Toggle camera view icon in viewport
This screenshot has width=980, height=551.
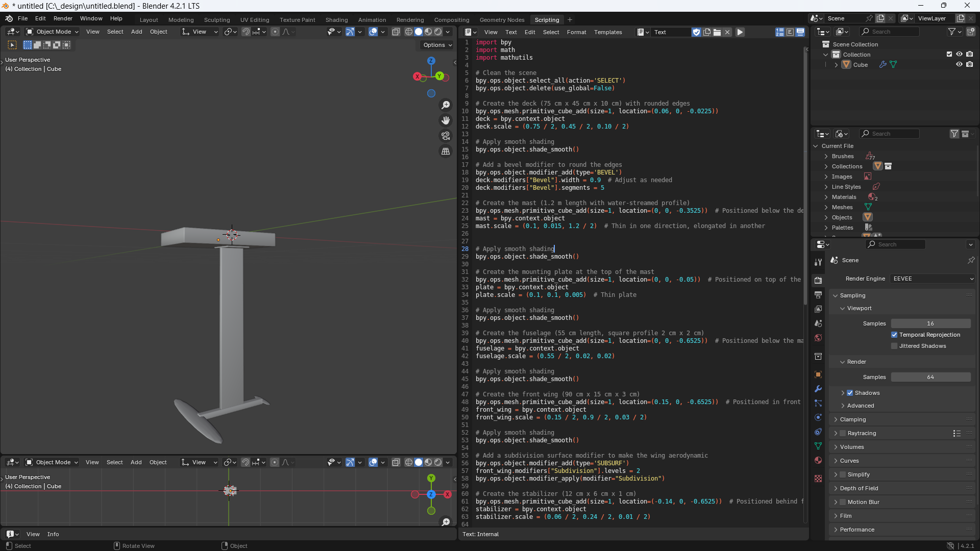pyautogui.click(x=446, y=136)
